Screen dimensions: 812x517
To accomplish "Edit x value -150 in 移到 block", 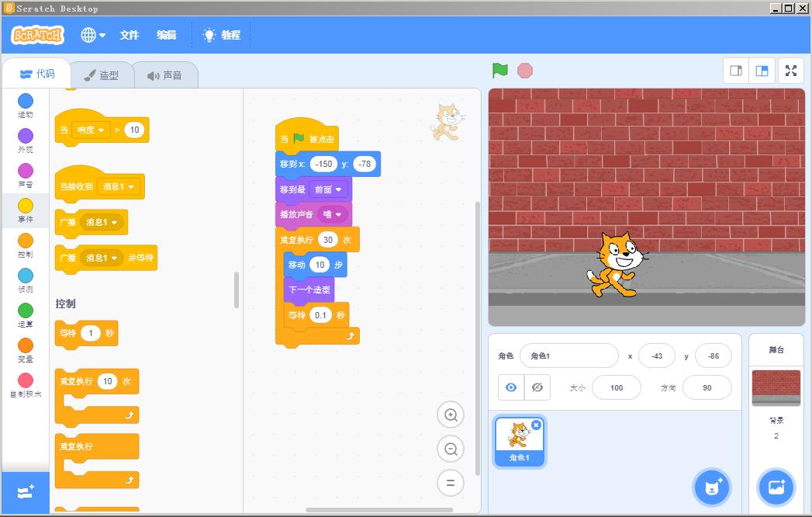I will point(323,164).
